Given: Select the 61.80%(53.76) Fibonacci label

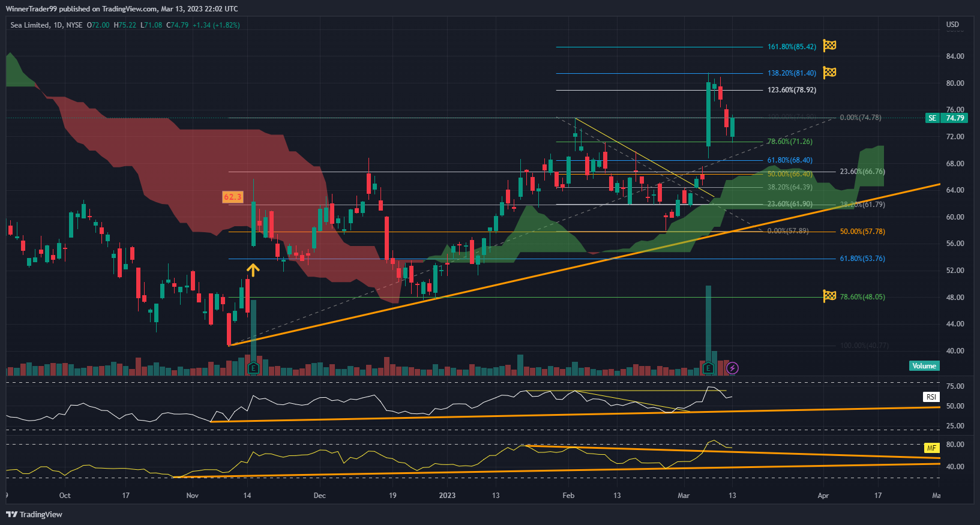Looking at the screenshot, I should tap(862, 259).
